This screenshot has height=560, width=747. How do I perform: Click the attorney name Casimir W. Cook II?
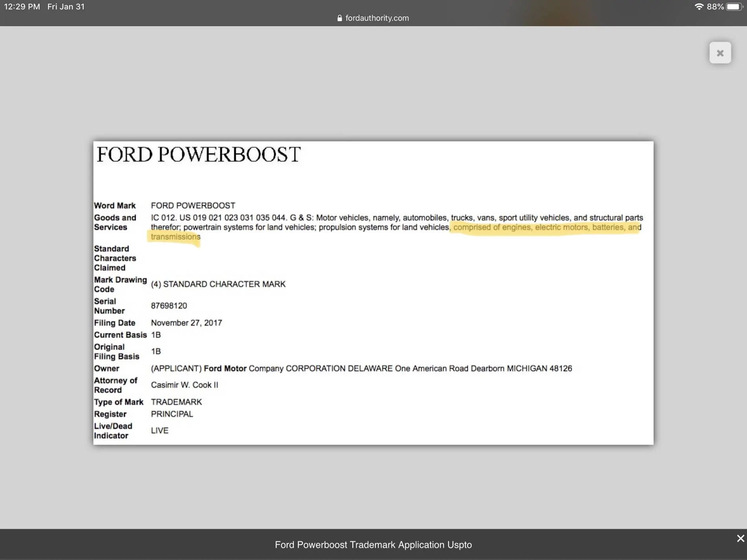point(184,385)
